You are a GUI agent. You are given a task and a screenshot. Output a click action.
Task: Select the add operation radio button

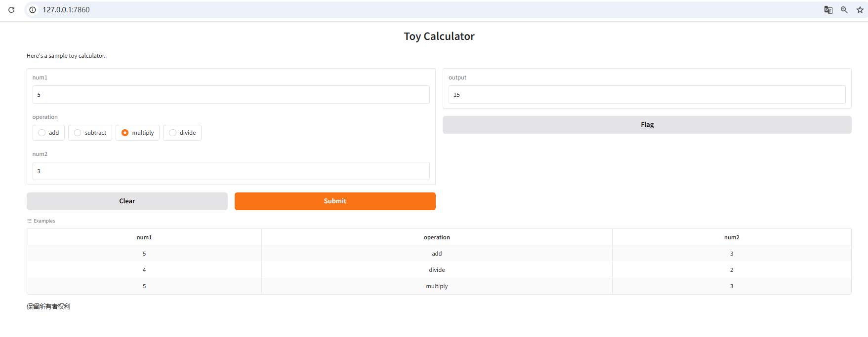coord(41,133)
